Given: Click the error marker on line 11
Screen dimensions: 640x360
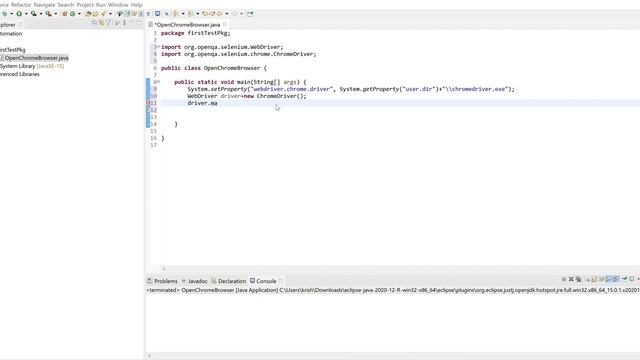Looking at the screenshot, I should (148, 103).
